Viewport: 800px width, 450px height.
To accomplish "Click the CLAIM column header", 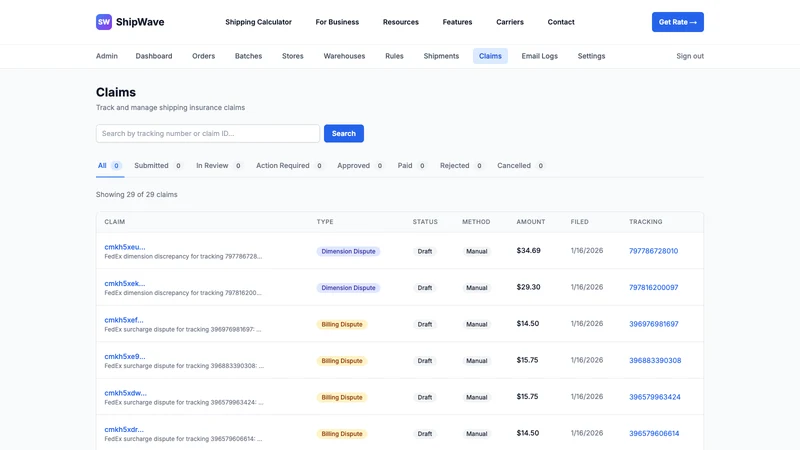I will (115, 222).
